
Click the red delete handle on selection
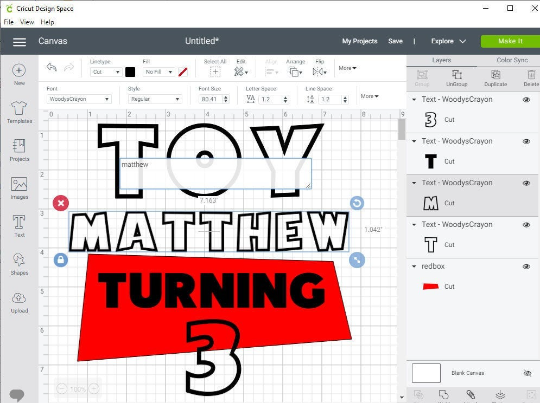(x=61, y=203)
